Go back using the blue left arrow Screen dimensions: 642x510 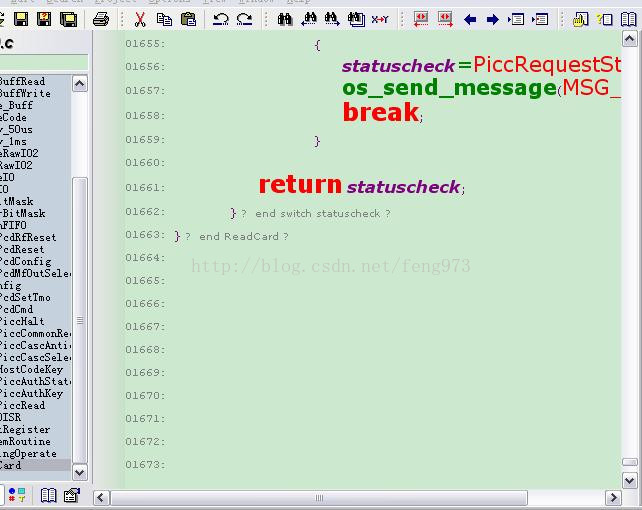click(470, 19)
